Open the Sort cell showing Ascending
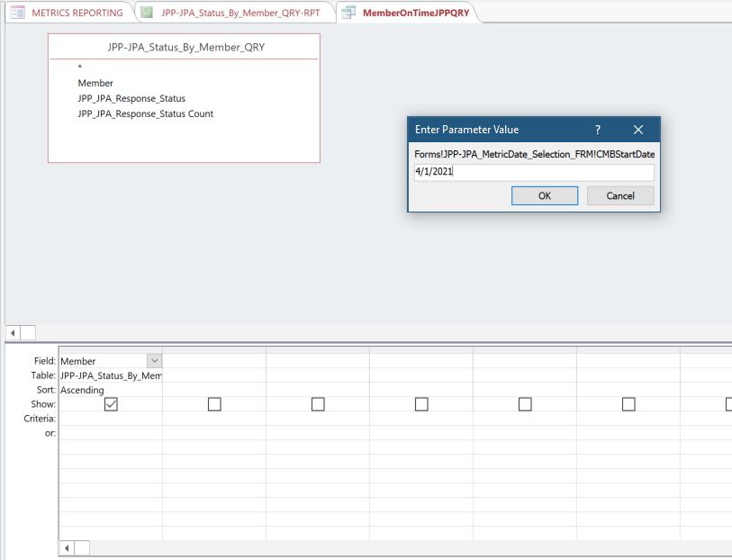The image size is (732, 560). click(x=110, y=390)
